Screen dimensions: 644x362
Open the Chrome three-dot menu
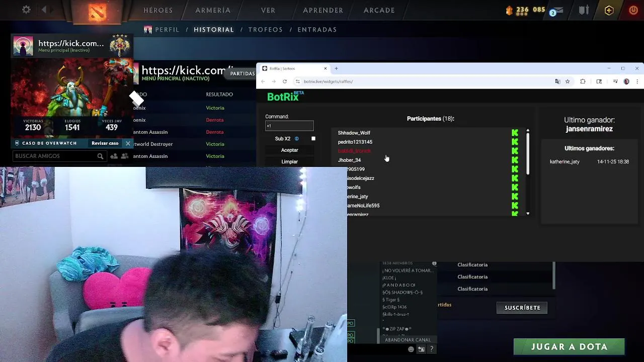point(637,81)
